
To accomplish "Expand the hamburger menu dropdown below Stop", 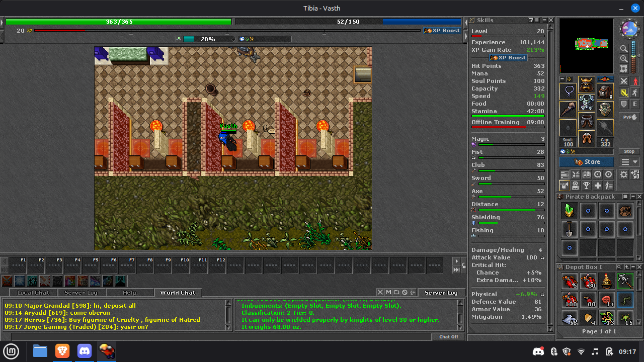I will [629, 162].
